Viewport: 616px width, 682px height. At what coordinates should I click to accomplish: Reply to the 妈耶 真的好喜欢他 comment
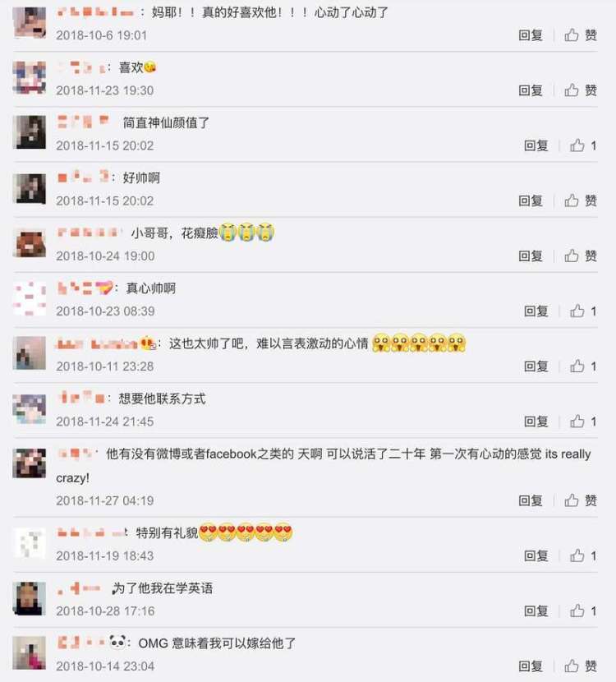click(531, 35)
